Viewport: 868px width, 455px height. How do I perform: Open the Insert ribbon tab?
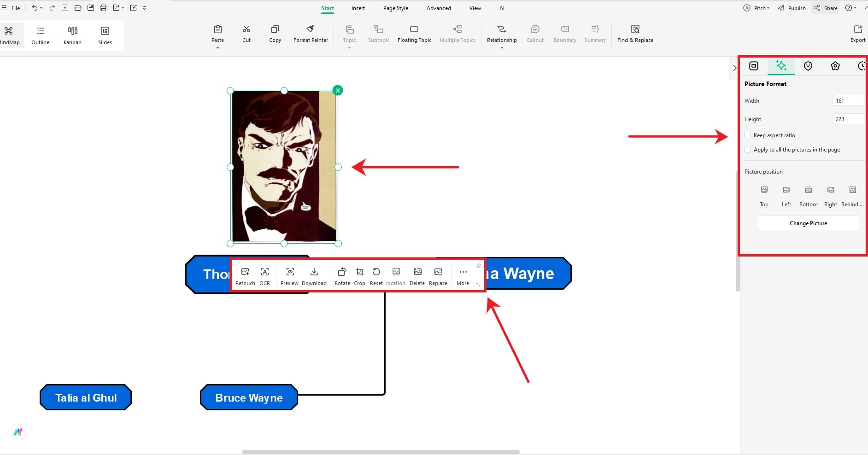tap(358, 8)
